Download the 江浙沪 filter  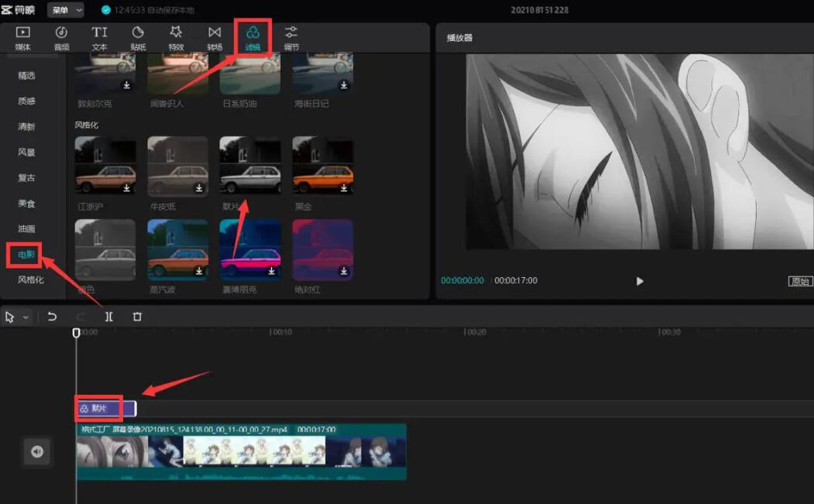click(126, 187)
